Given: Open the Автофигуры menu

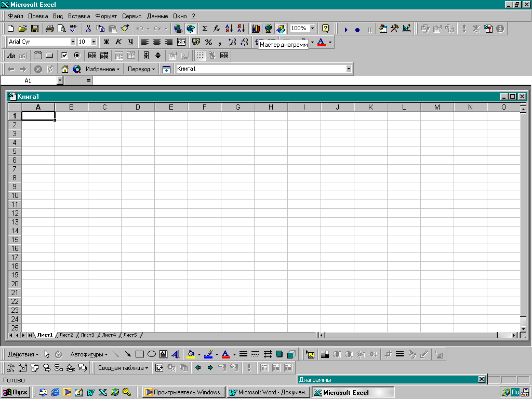Looking at the screenshot, I should pos(89,354).
